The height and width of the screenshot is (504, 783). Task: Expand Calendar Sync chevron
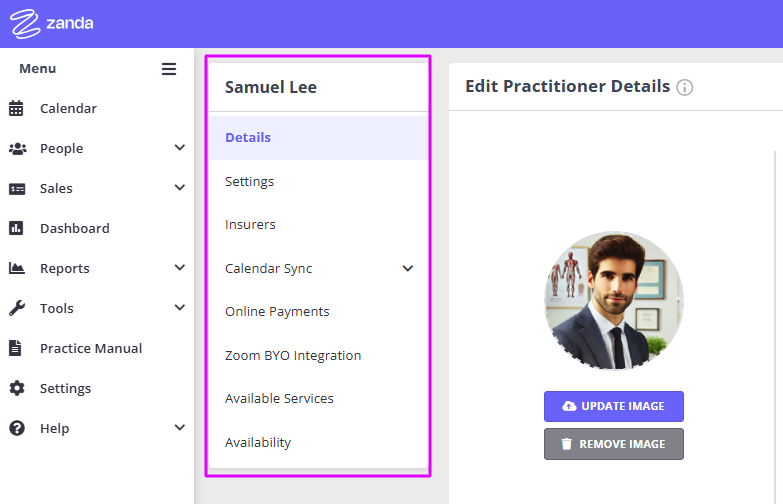[x=408, y=269]
